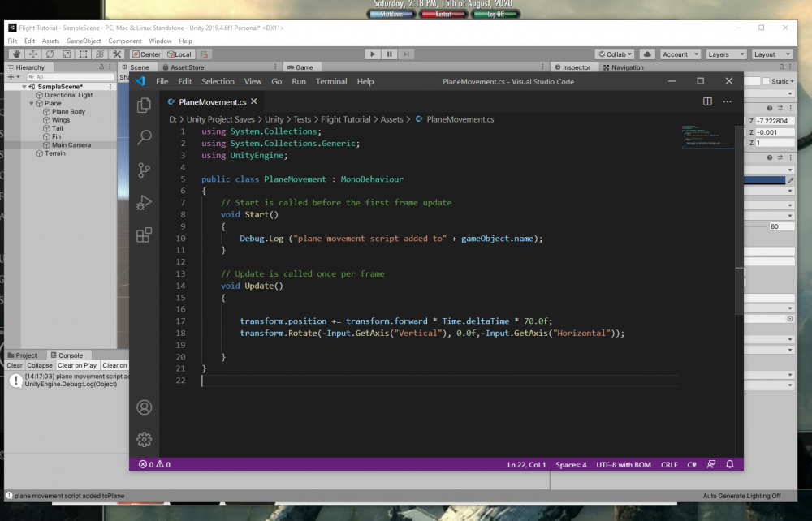Change indentation via Spaces: 4
Image resolution: width=812 pixels, height=521 pixels.
click(571, 465)
